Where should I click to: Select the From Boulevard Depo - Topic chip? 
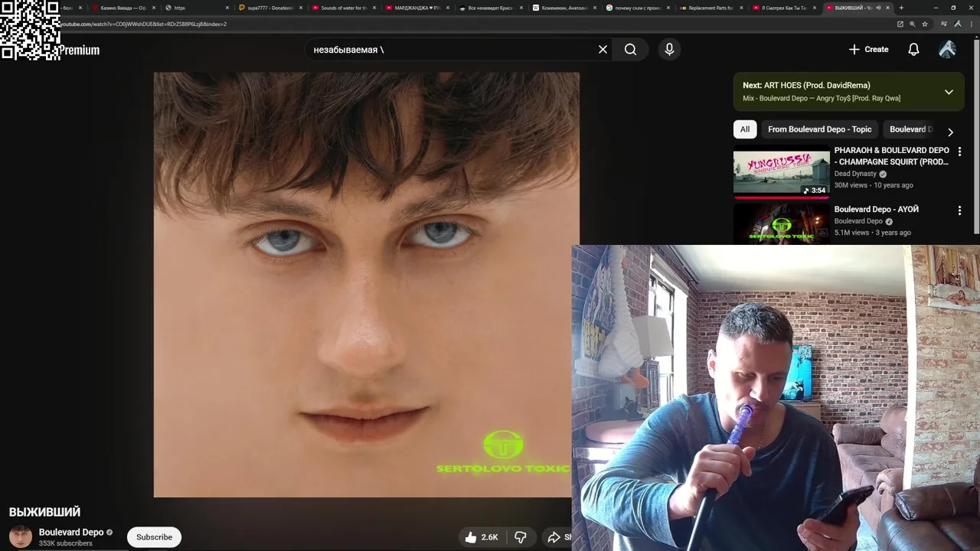point(819,129)
